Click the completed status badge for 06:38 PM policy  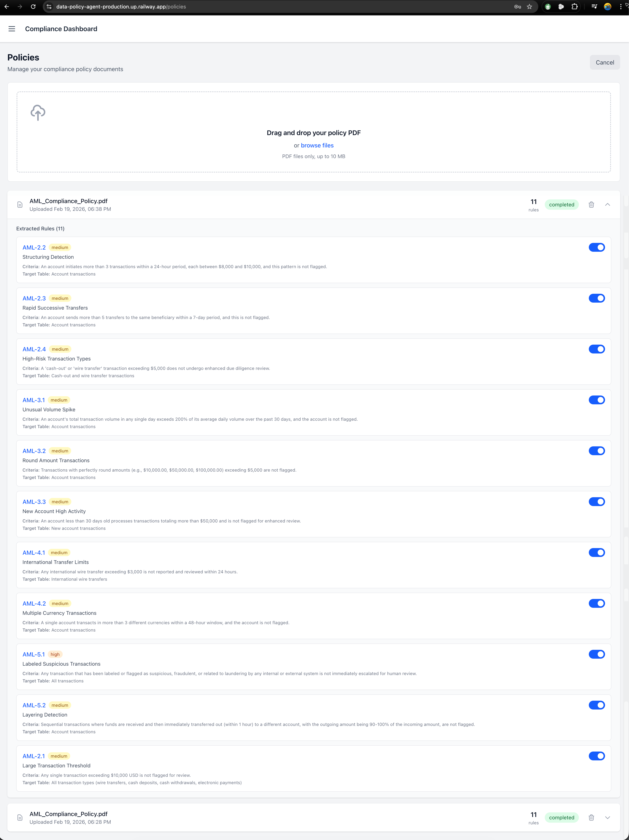[561, 205]
